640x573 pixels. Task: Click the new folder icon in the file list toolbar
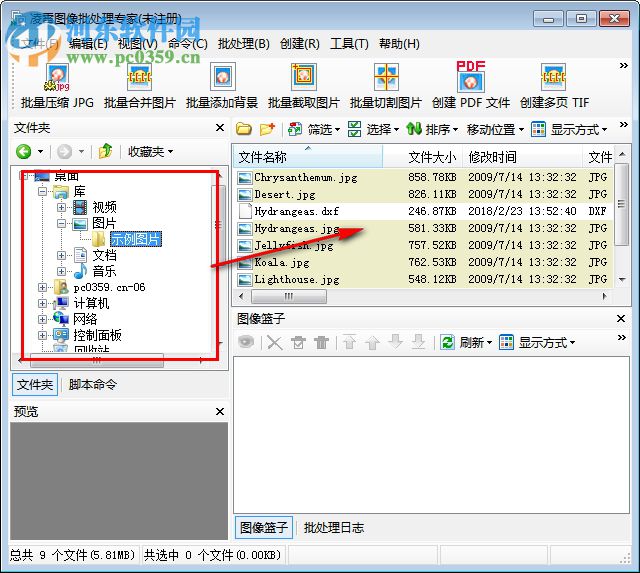pos(267,129)
